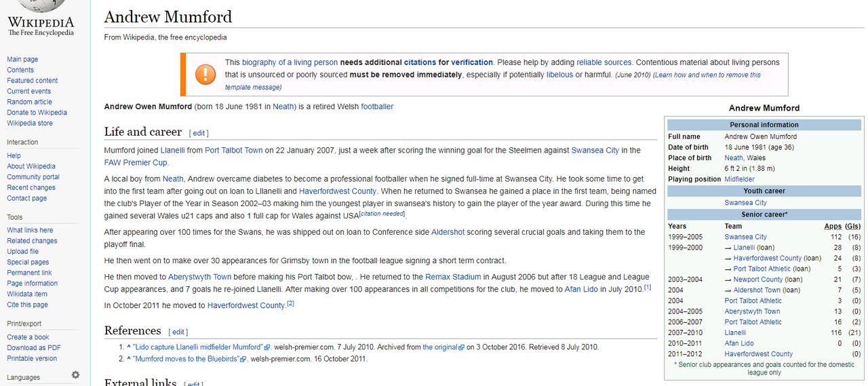Click the Wikipedia globe logo
Viewport: 868px width, 386px height.
41,5
